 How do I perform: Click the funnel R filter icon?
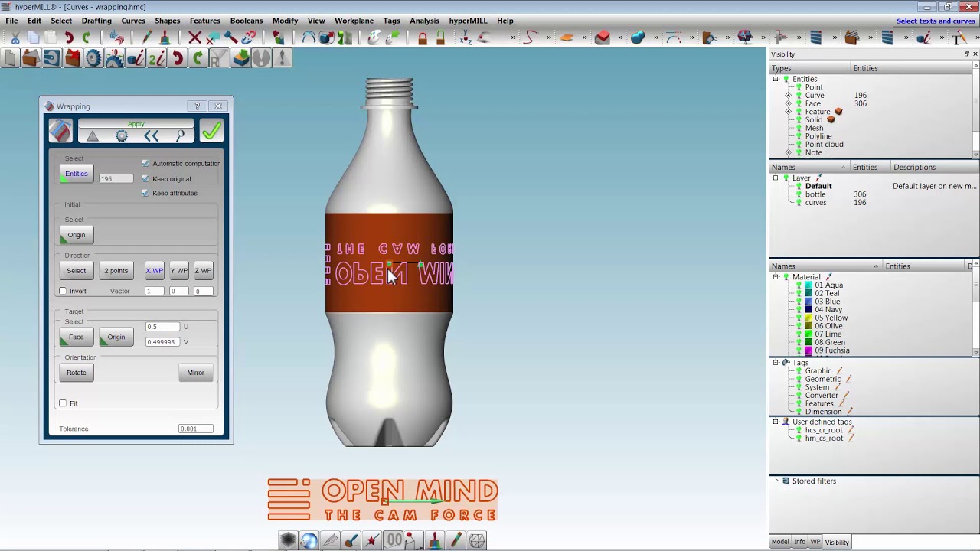click(x=218, y=58)
